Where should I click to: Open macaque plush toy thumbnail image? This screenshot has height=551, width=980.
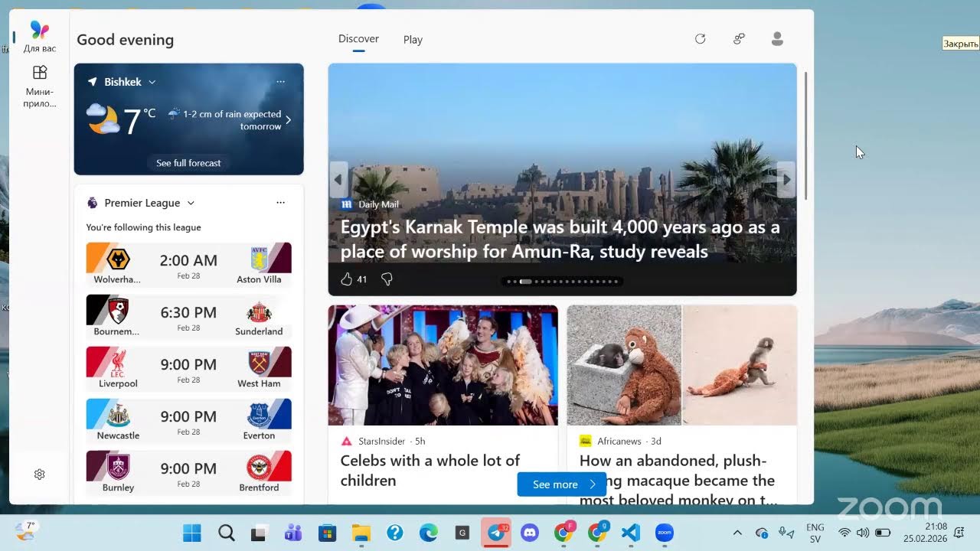(681, 365)
